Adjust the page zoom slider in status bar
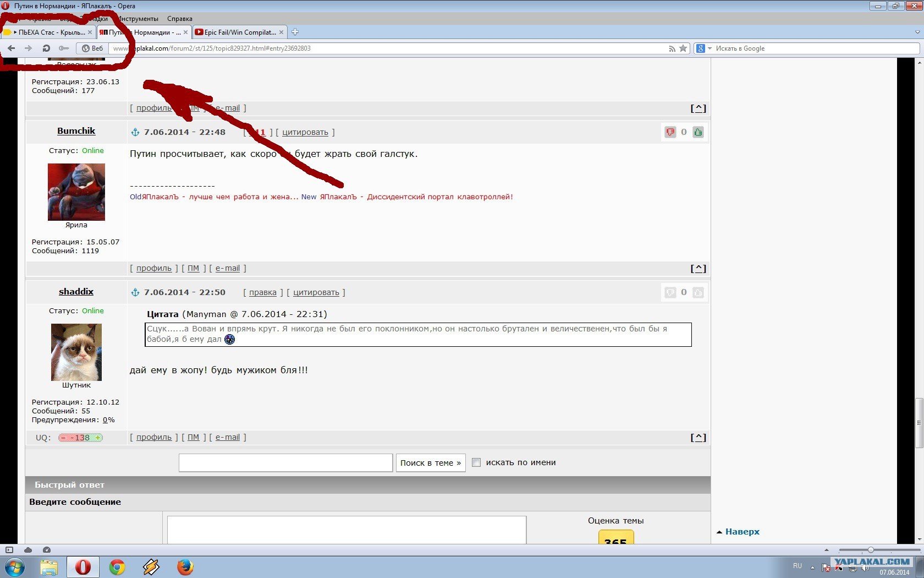The image size is (924, 578). click(x=871, y=550)
